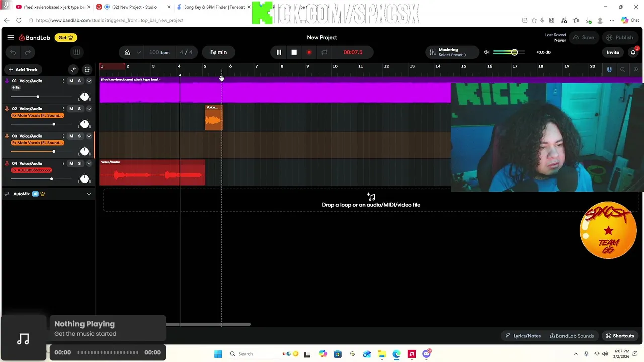The height and width of the screenshot is (362, 644).
Task: Open Lyrics/Notes panel
Action: point(523,336)
